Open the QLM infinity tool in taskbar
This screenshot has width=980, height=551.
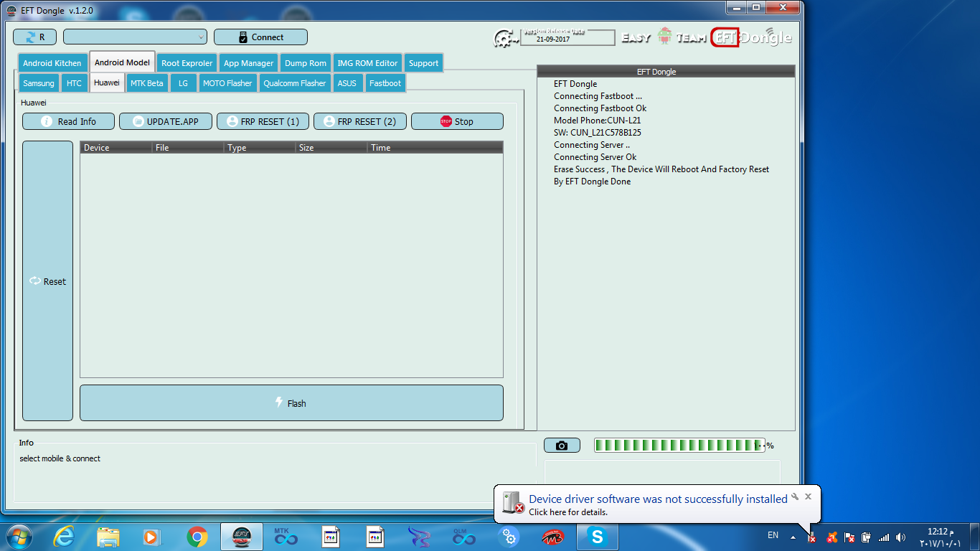coord(463,536)
